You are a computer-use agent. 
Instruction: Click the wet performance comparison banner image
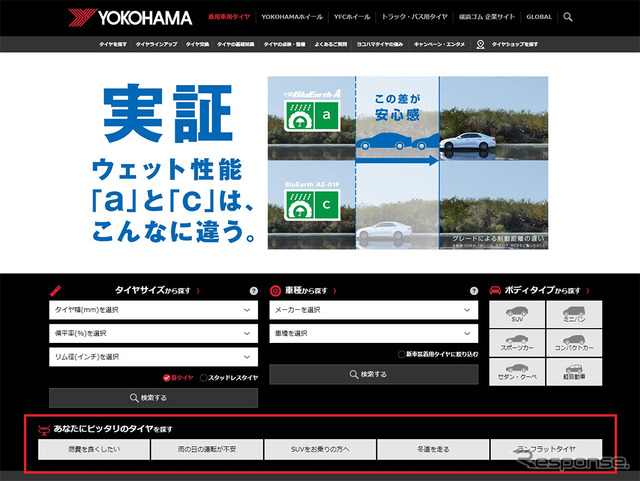click(x=408, y=163)
